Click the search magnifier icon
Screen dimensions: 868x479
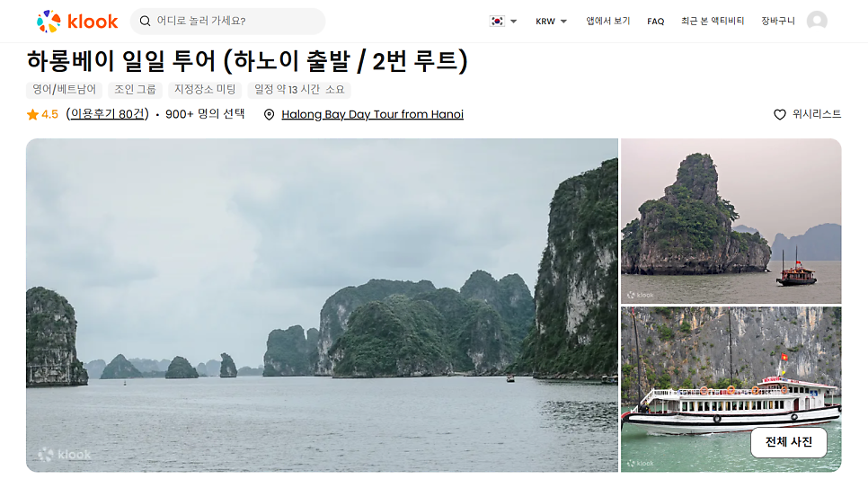(145, 21)
